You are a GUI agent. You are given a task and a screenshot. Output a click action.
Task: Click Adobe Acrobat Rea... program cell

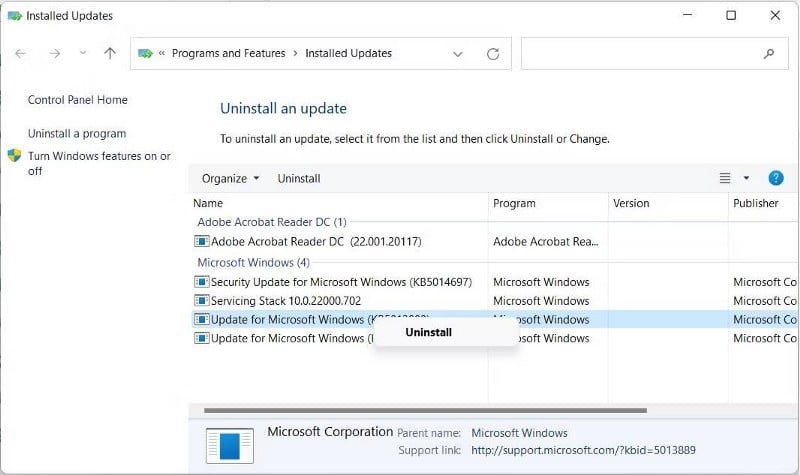click(545, 241)
